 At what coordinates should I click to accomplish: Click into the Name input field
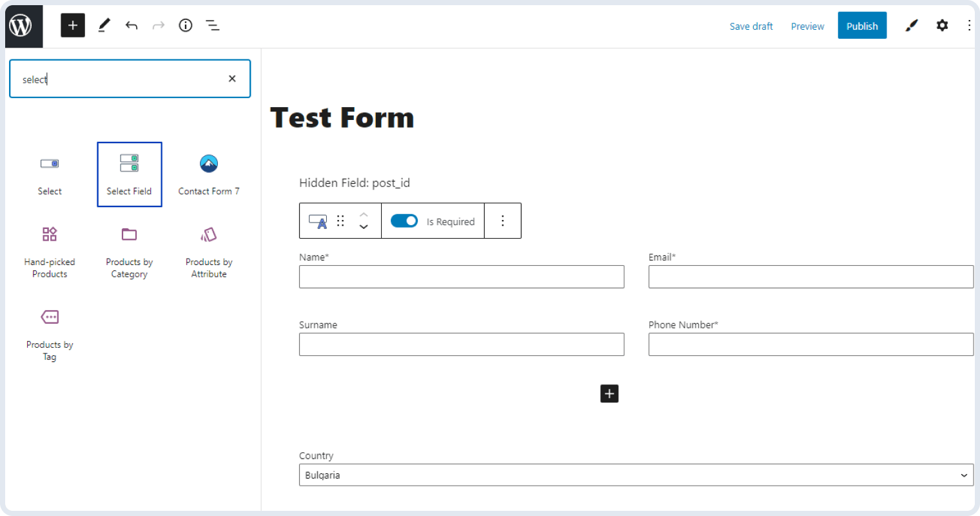(462, 277)
